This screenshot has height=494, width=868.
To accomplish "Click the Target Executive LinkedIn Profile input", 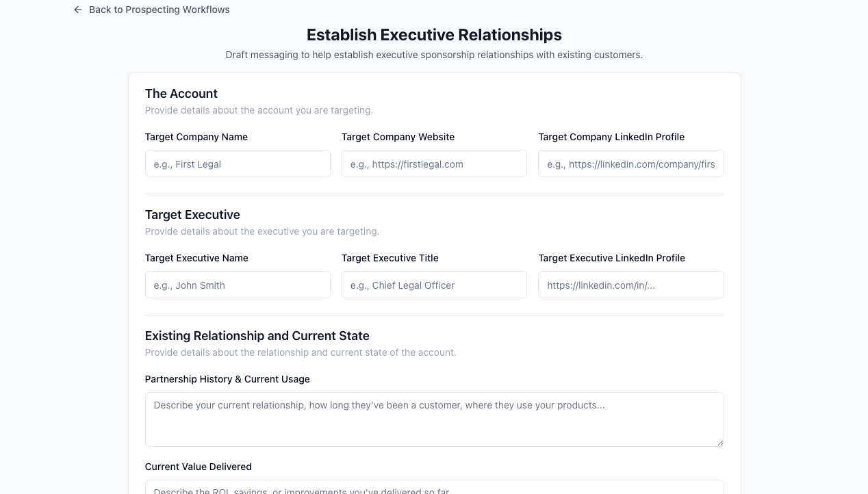I will tap(630, 285).
